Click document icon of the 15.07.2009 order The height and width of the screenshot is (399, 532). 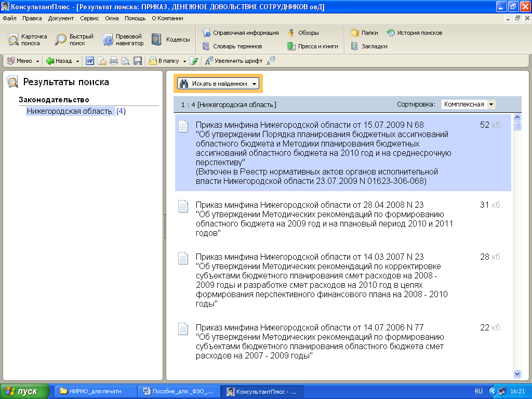(x=183, y=126)
